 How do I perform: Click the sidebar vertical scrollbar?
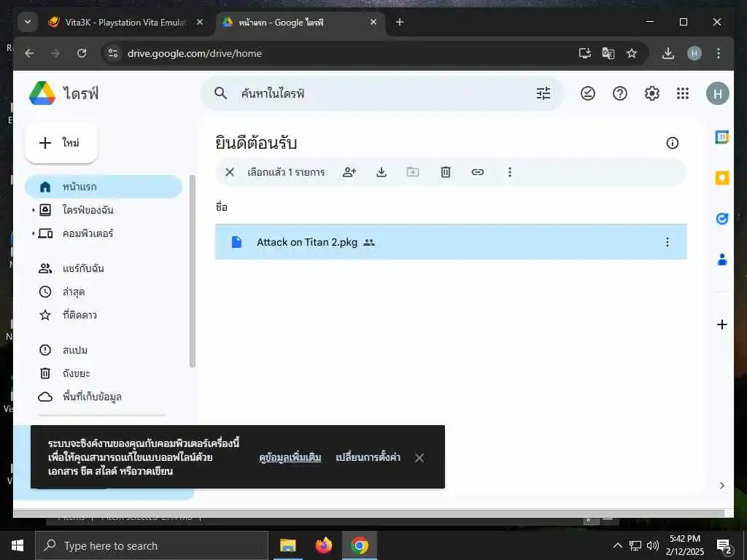pyautogui.click(x=193, y=271)
